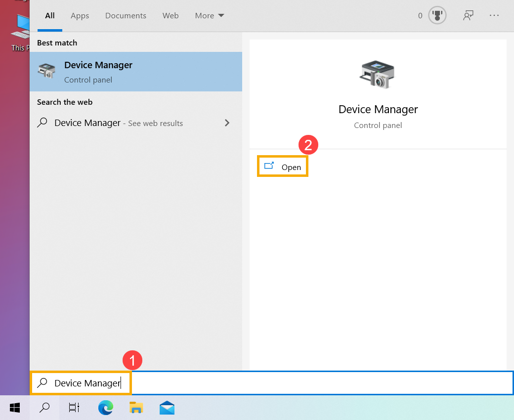Click the web search magnifier icon
Image resolution: width=514 pixels, height=420 pixels.
[x=43, y=123]
